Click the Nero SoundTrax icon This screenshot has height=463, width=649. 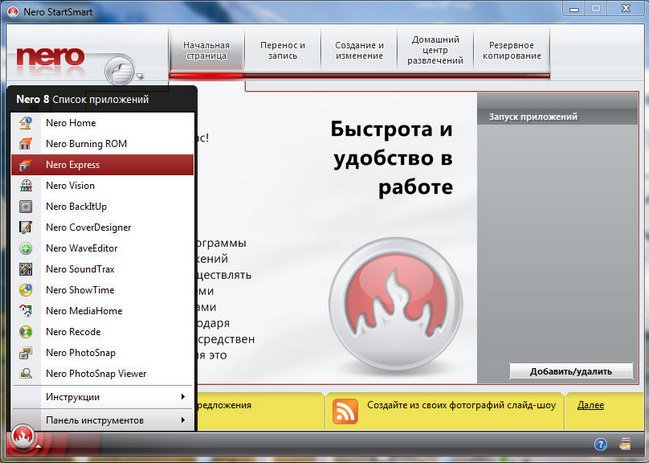click(26, 269)
